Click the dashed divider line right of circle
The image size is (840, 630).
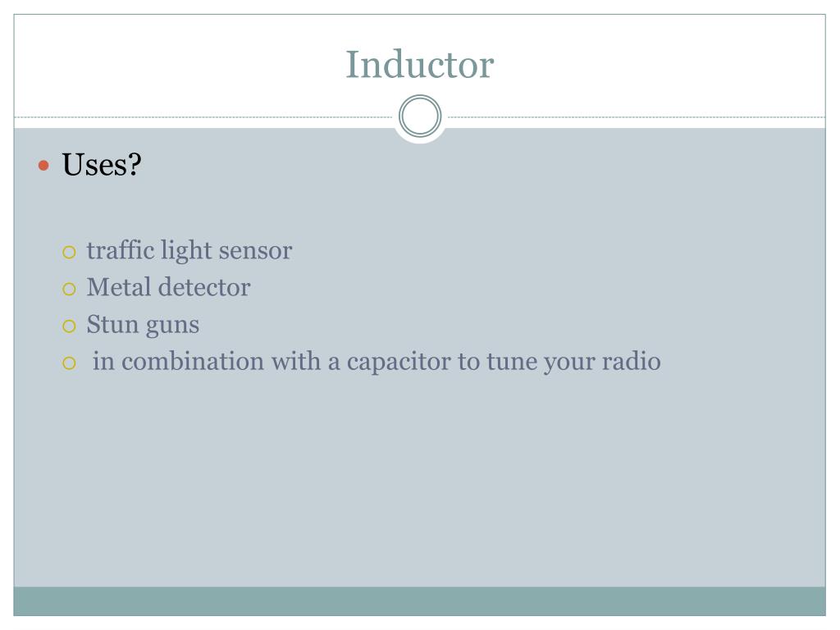tap(637, 116)
